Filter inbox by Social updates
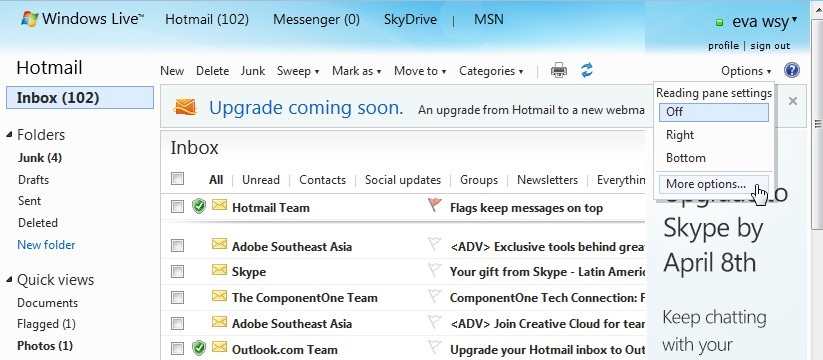This screenshot has height=360, width=823. [x=403, y=180]
